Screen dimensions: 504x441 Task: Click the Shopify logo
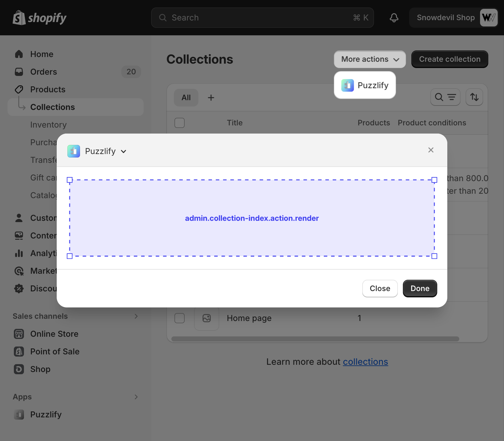[x=40, y=18]
